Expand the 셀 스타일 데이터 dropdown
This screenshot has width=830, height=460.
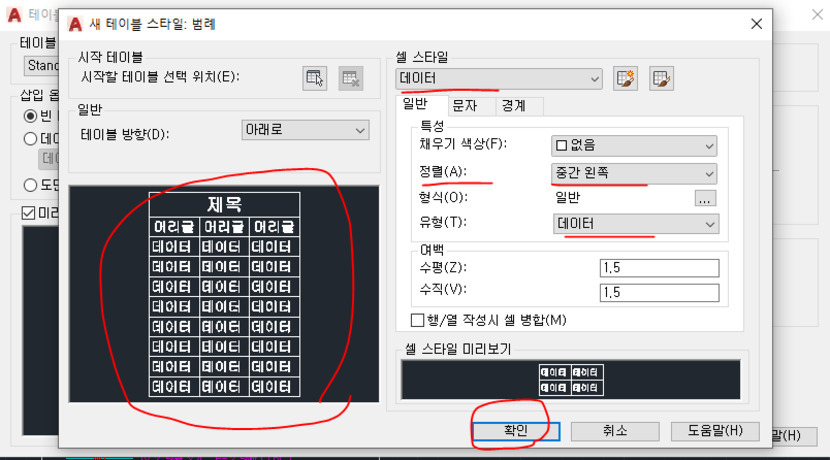click(499, 77)
